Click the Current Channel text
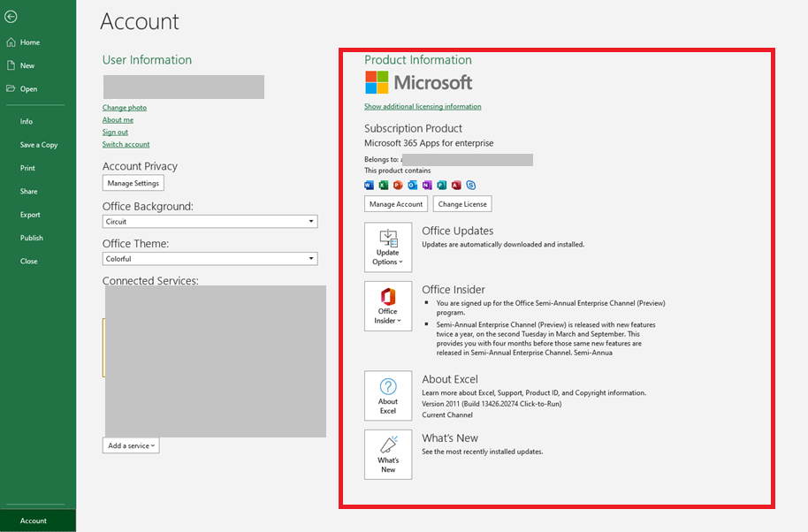The height and width of the screenshot is (532, 808). tap(447, 415)
